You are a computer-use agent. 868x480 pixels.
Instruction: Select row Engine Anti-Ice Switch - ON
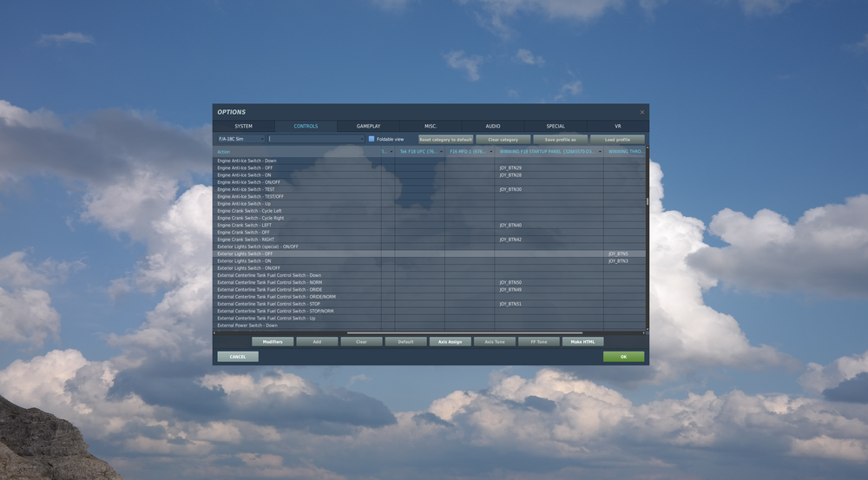pyautogui.click(x=430, y=175)
